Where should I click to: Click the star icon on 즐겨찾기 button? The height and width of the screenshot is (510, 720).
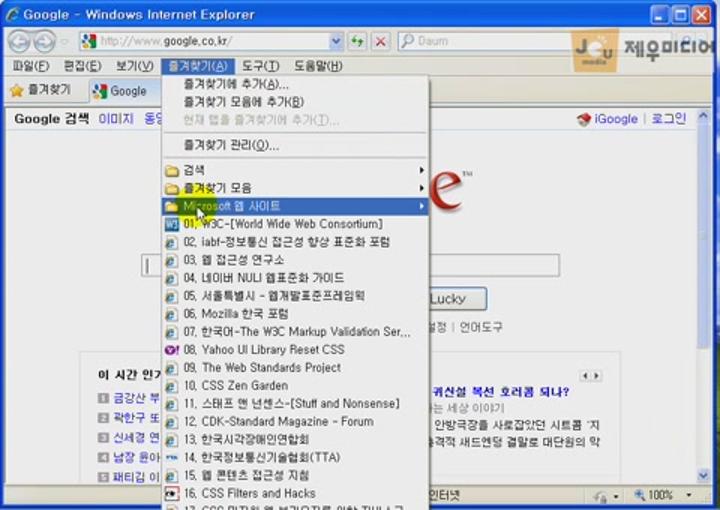[x=17, y=90]
